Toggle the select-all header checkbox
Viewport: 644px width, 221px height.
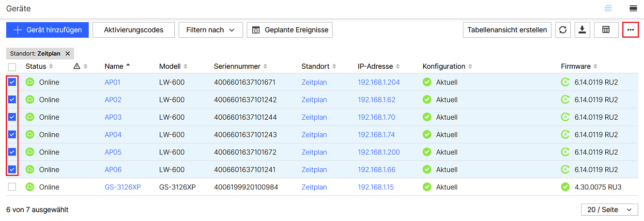pyautogui.click(x=12, y=67)
